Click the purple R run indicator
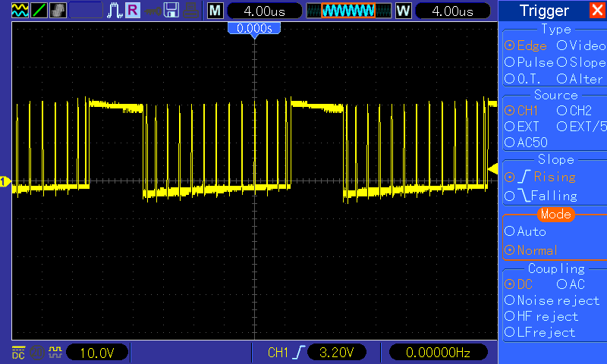The image size is (607, 364). (133, 10)
